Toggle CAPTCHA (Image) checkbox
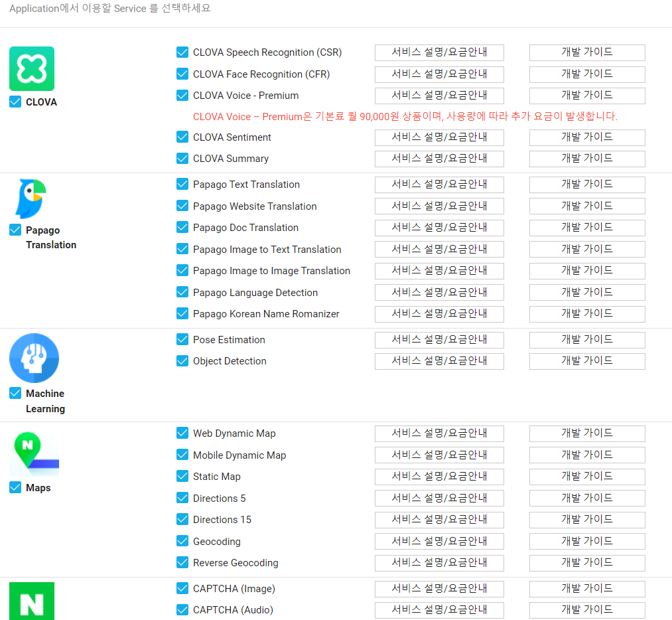Screen dimensions: 672x620 point(182,588)
